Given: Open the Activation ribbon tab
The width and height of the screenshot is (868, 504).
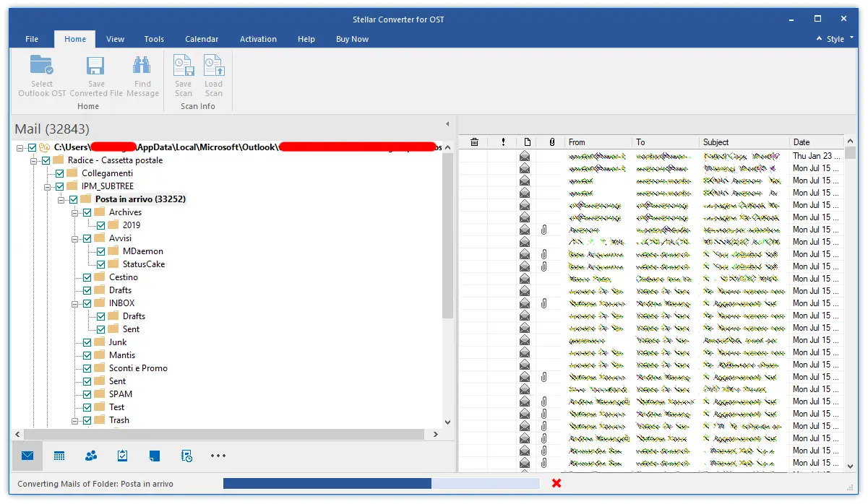Looking at the screenshot, I should pyautogui.click(x=259, y=39).
